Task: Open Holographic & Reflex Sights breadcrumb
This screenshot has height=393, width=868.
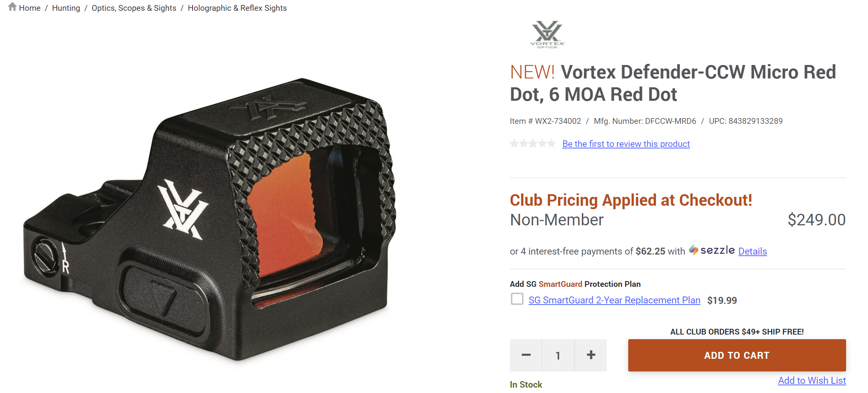Action: pos(237,8)
